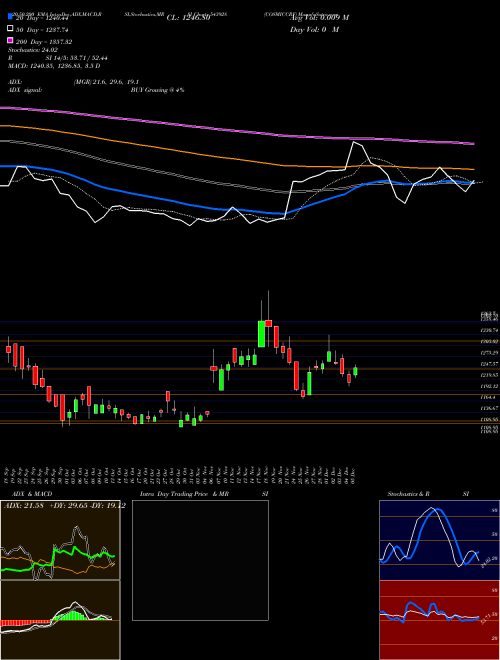
Task: Click the ADX '(MGR) 21.6, 29.6, 19.1' values
Action: point(106,82)
